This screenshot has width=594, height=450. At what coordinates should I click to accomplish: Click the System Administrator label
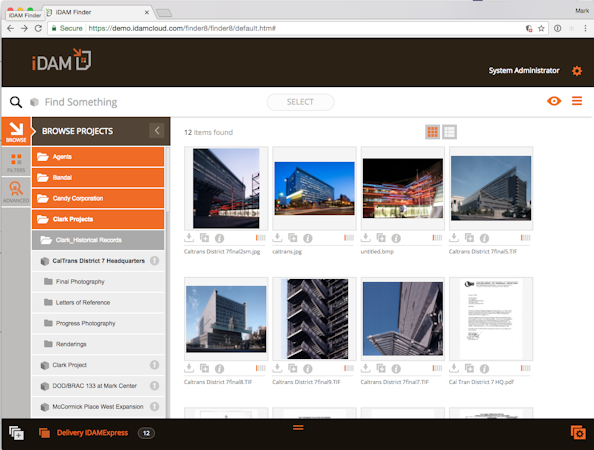pyautogui.click(x=524, y=70)
